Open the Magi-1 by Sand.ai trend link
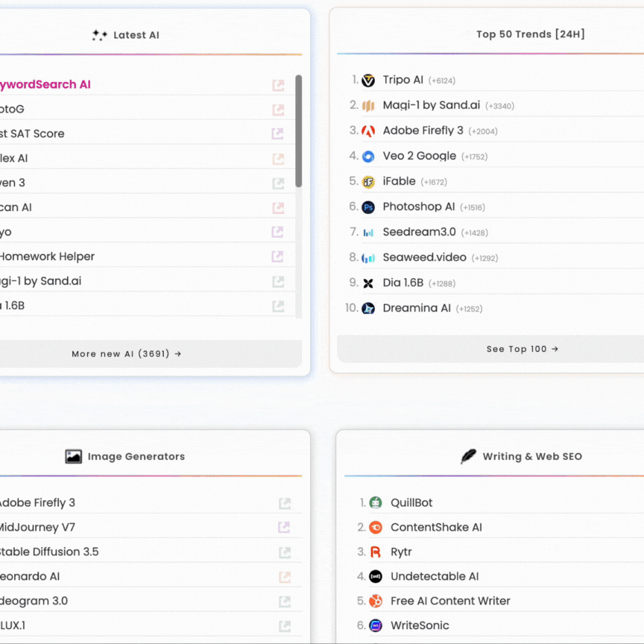Screen dimensions: 644x644 (x=431, y=106)
